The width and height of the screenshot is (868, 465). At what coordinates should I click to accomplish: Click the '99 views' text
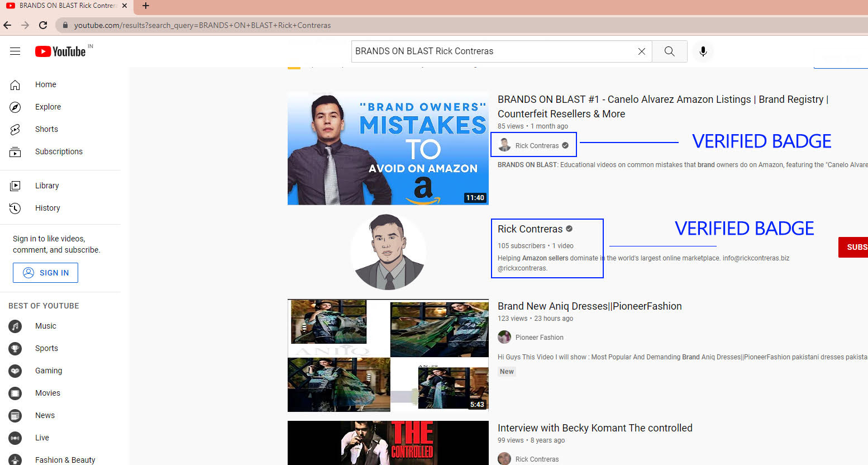point(511,440)
